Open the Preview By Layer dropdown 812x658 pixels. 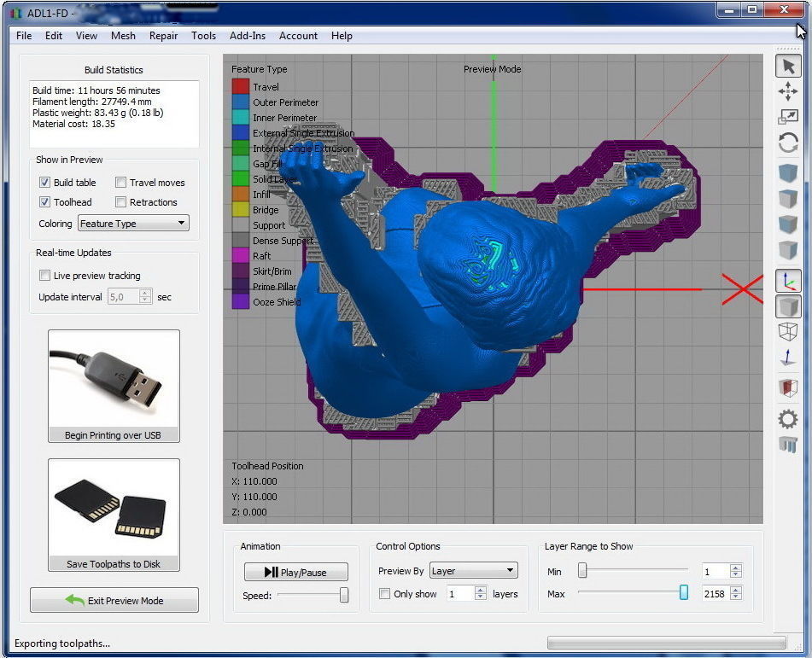tap(473, 570)
